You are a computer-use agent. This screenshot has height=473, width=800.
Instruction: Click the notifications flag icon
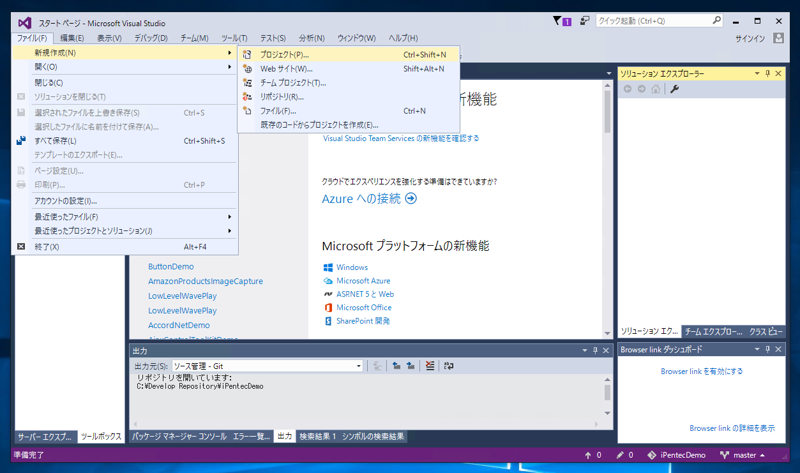(557, 21)
